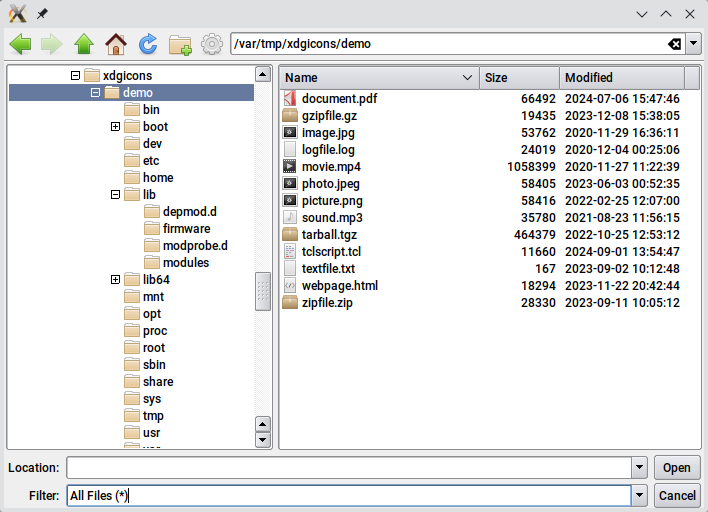Go back with the green left arrow
708x512 pixels.
point(20,44)
